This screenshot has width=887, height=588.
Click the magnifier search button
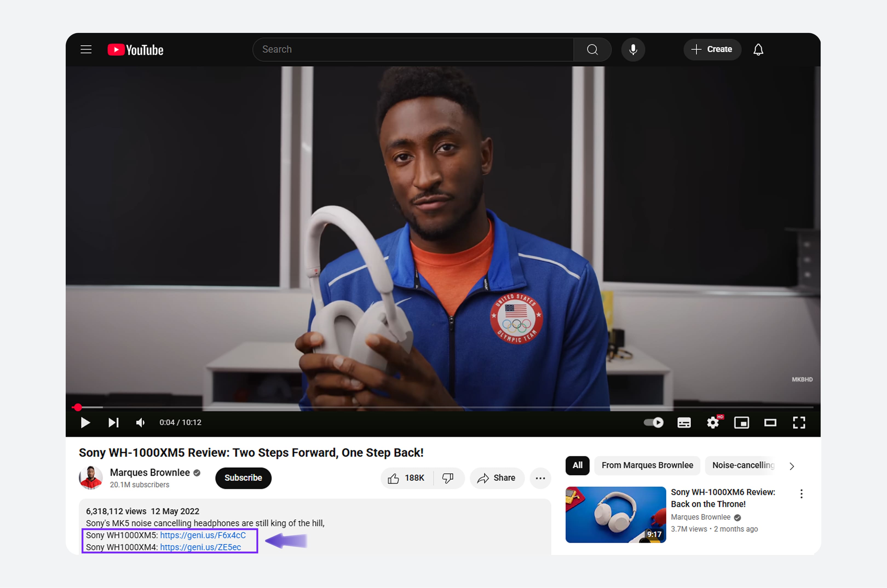click(x=592, y=50)
